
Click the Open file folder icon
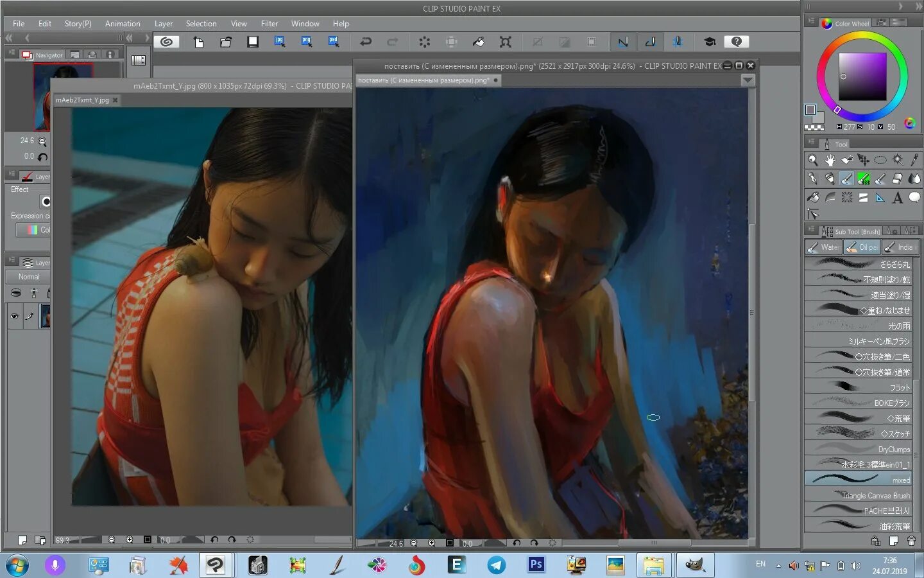tap(225, 42)
